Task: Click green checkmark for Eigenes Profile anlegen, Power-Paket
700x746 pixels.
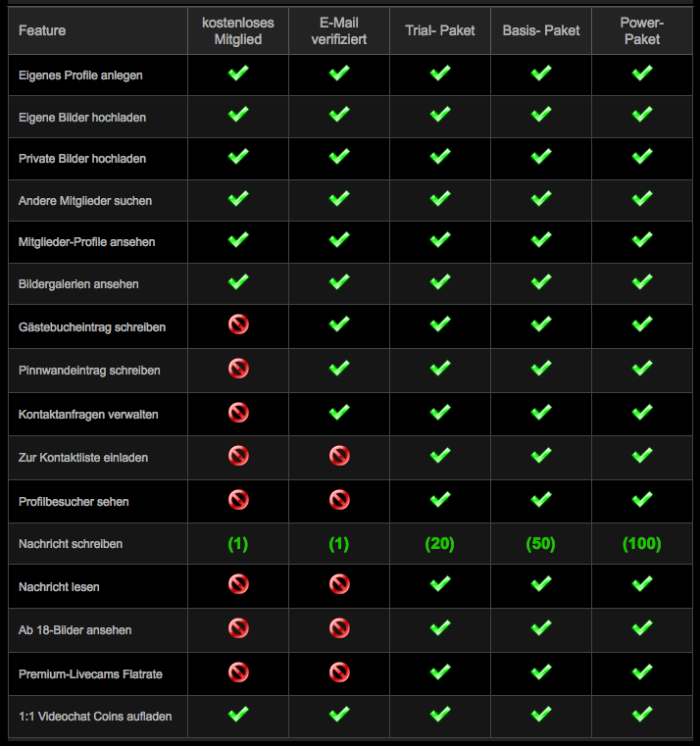Action: coord(642,73)
